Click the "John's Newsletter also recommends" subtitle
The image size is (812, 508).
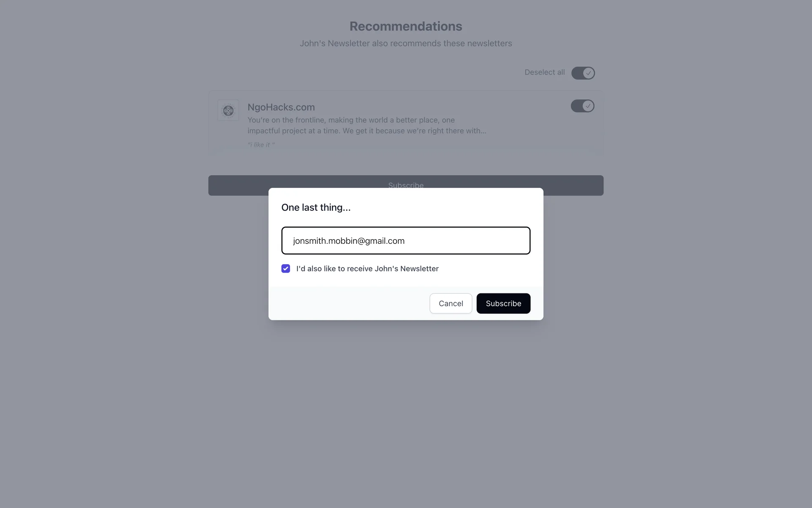click(x=406, y=44)
